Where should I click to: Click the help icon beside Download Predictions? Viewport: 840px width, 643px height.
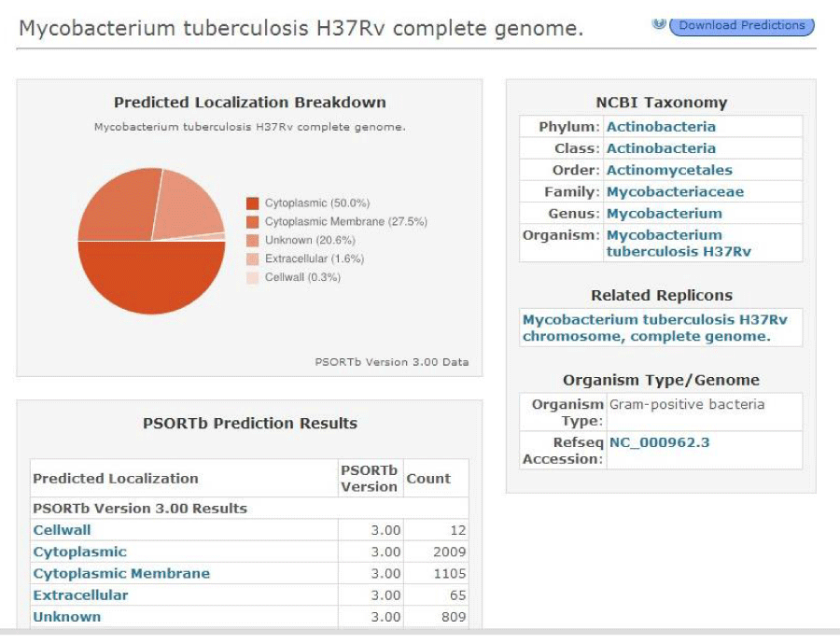[x=659, y=23]
